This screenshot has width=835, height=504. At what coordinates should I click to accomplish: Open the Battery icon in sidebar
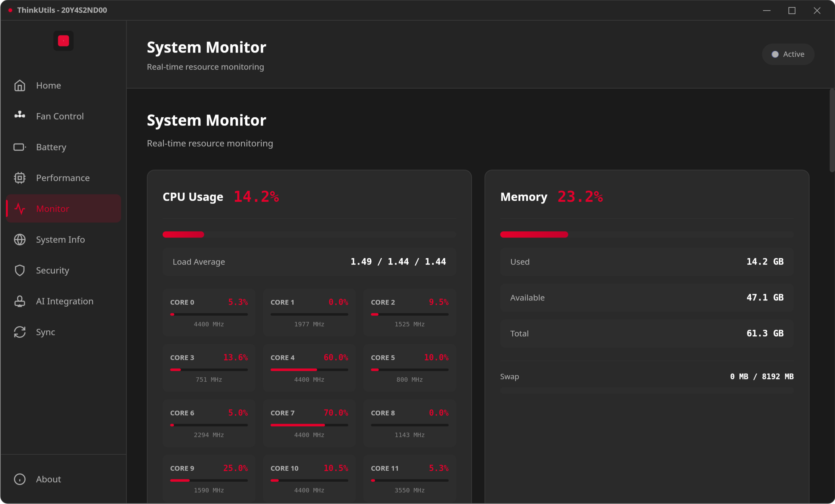pos(20,147)
